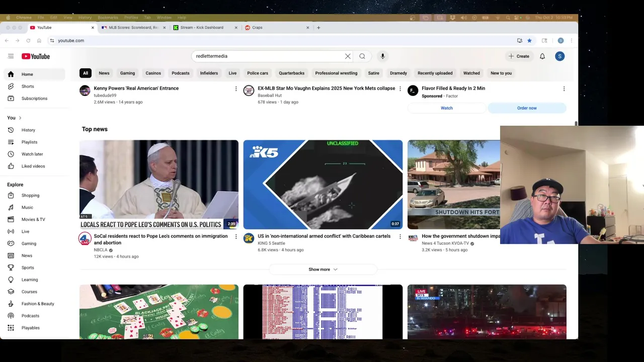644x362 pixels.
Task: Open options for SoCal residents video
Action: coord(235,236)
